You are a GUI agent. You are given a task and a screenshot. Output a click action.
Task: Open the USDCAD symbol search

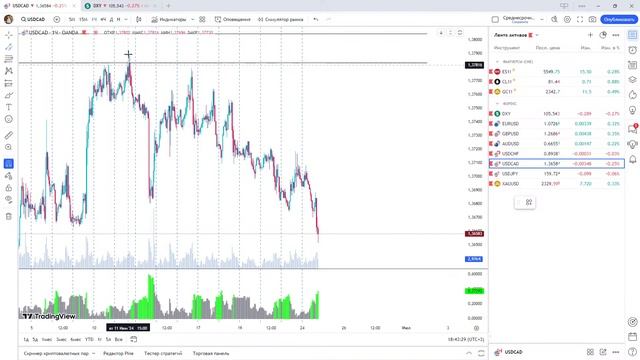pos(33,19)
